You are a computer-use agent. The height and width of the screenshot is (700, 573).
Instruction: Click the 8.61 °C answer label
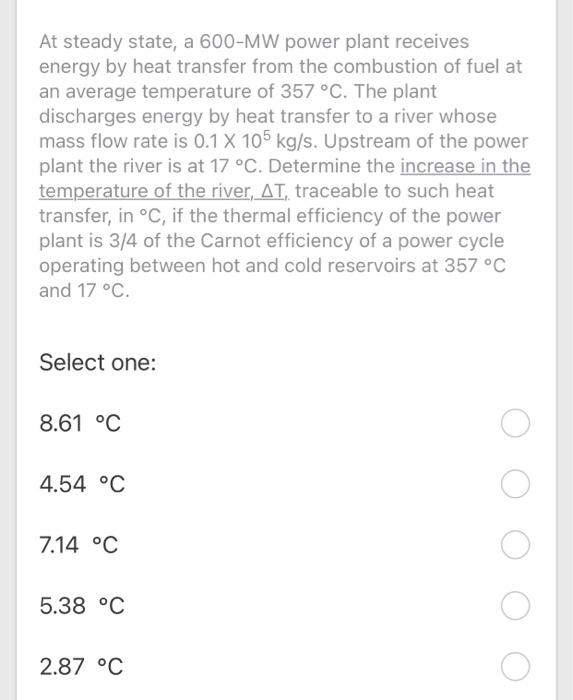[80, 423]
